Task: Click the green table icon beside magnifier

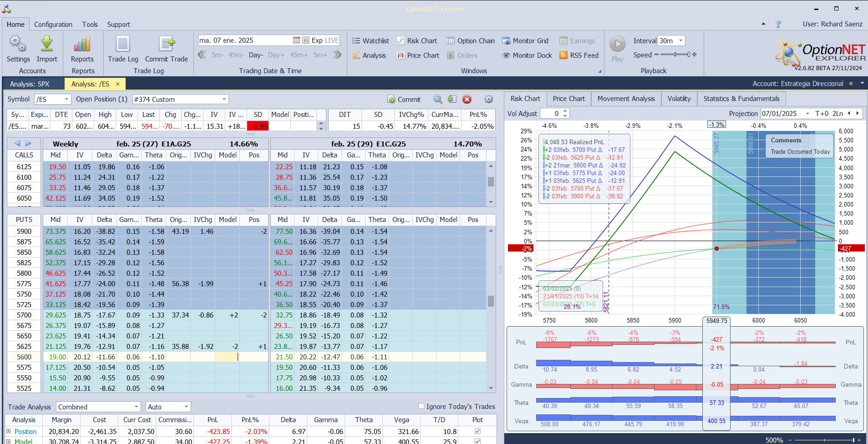Action: coord(452,99)
